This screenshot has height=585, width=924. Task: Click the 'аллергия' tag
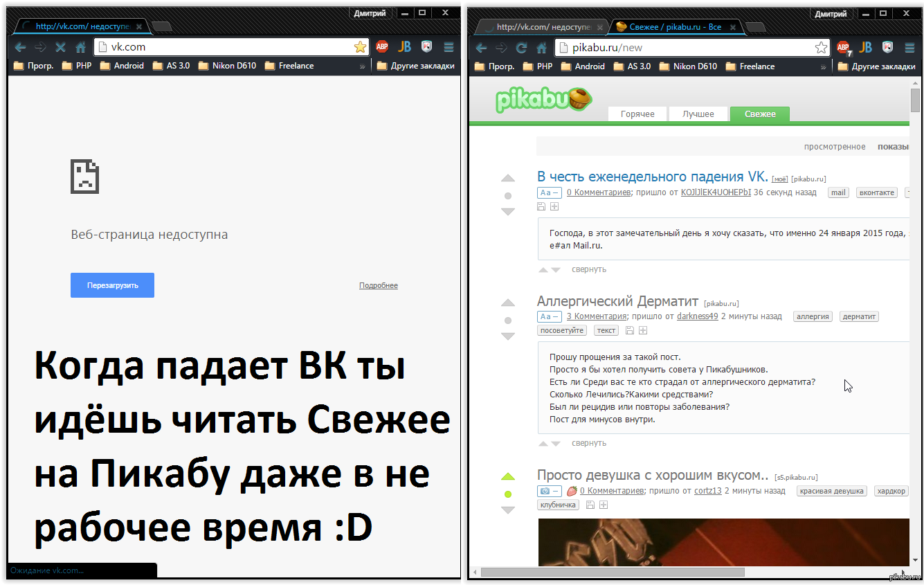(813, 316)
